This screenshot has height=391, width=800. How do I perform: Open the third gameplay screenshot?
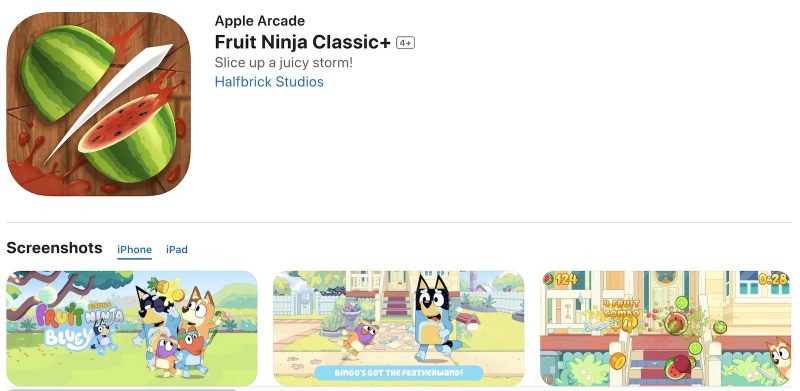[665, 328]
